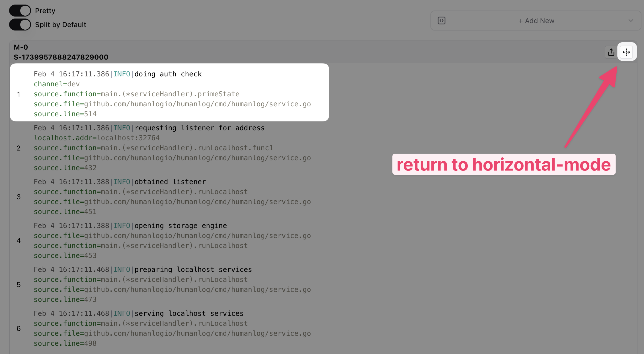This screenshot has height=354, width=644.
Task: Click the 'obtained listener' log message
Action: [x=170, y=182]
